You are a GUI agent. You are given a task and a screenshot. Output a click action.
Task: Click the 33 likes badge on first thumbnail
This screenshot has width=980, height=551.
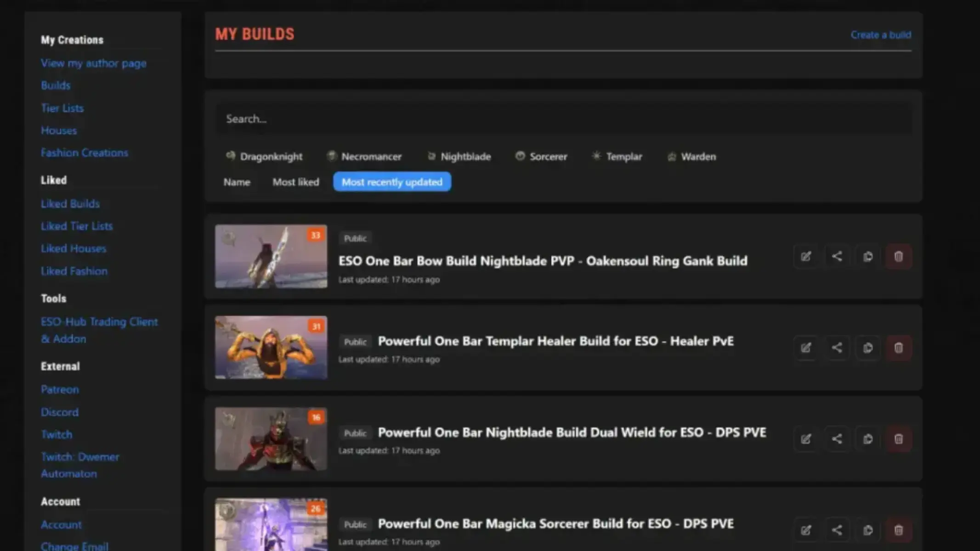coord(315,236)
